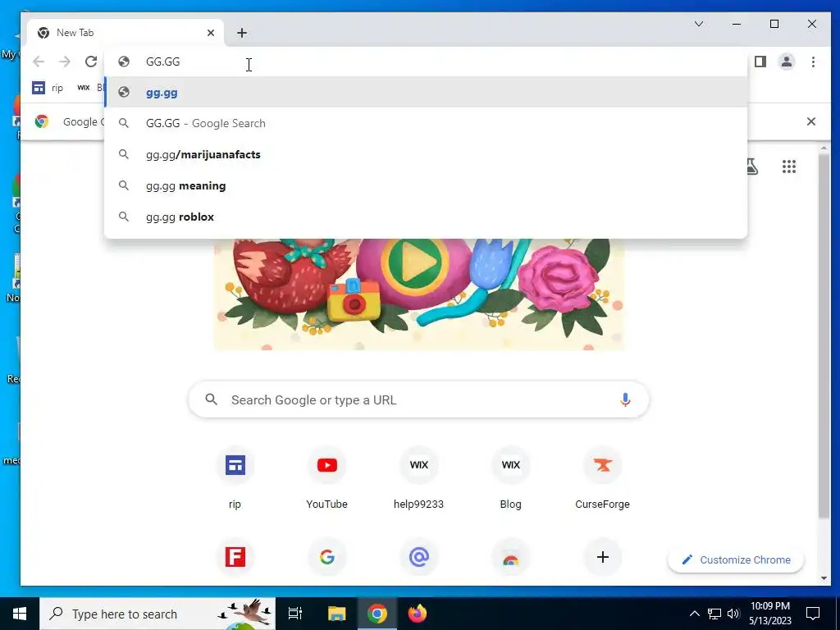
Task: Open the rip bookmark in bookmarks bar
Action: 48,88
